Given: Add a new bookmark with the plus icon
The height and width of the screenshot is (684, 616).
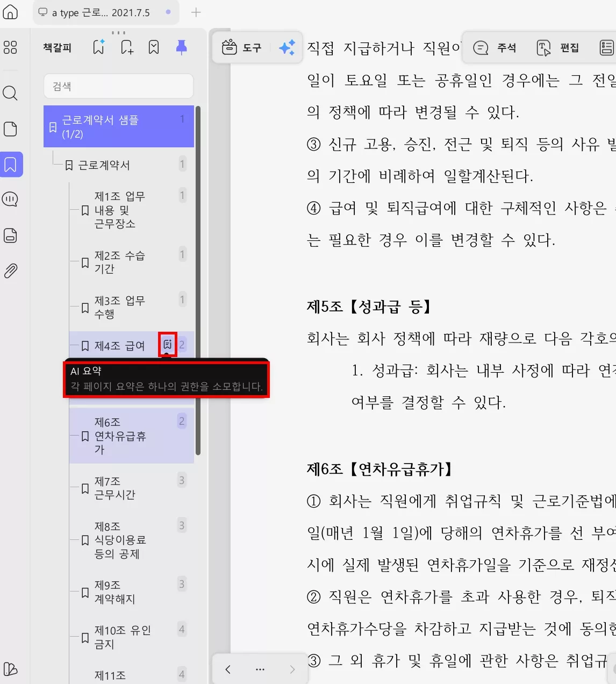Looking at the screenshot, I should (x=126, y=47).
